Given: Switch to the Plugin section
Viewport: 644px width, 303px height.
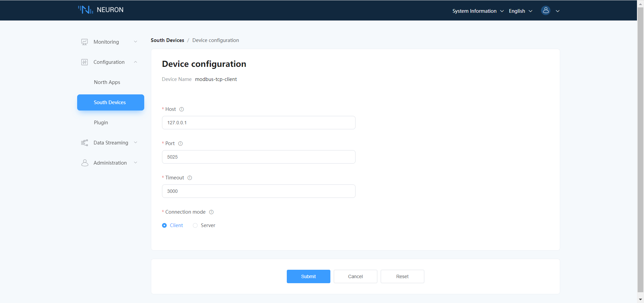Looking at the screenshot, I should click(101, 122).
